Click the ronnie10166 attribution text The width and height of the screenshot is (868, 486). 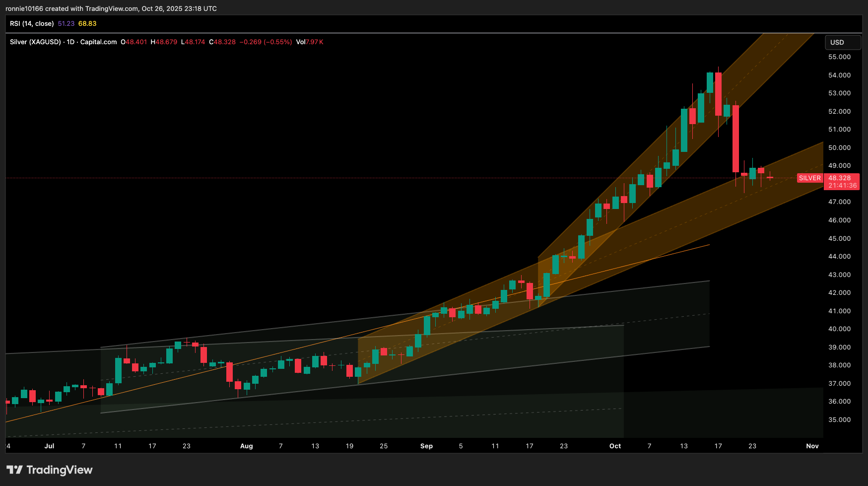coord(23,8)
